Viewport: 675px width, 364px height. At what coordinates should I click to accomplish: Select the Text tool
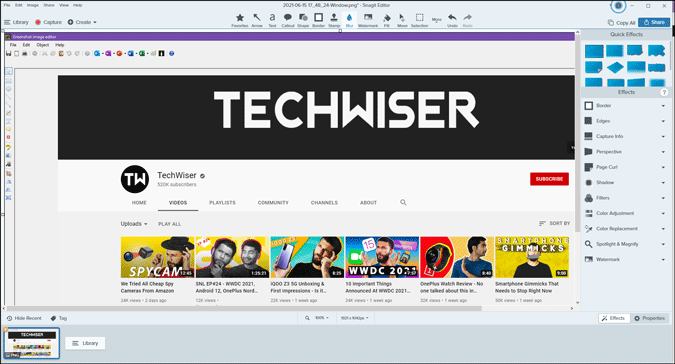[272, 20]
